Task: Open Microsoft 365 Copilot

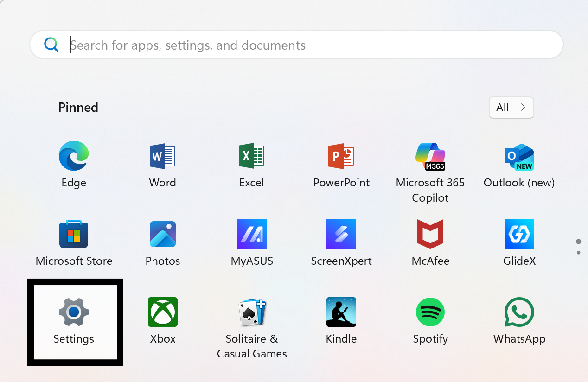Action: 430,172
